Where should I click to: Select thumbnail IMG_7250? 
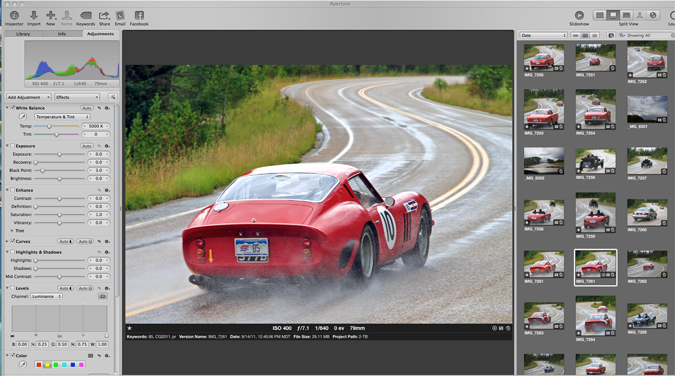544,58
